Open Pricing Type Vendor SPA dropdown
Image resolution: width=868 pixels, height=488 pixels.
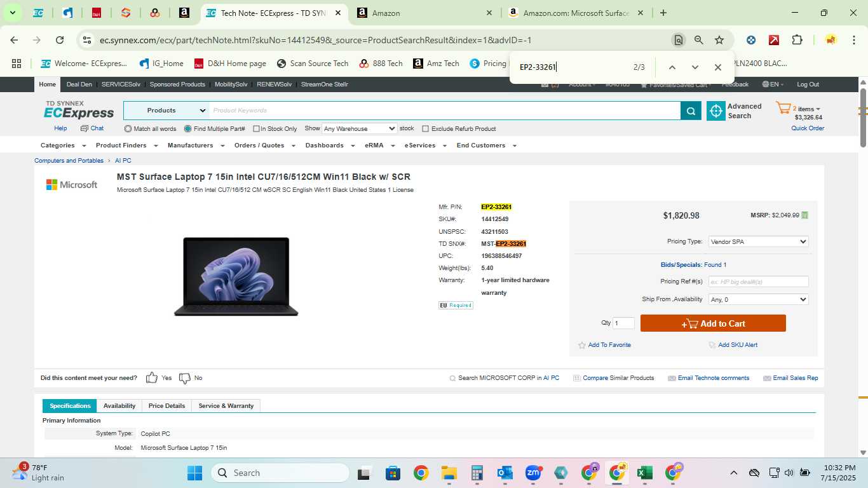758,241
